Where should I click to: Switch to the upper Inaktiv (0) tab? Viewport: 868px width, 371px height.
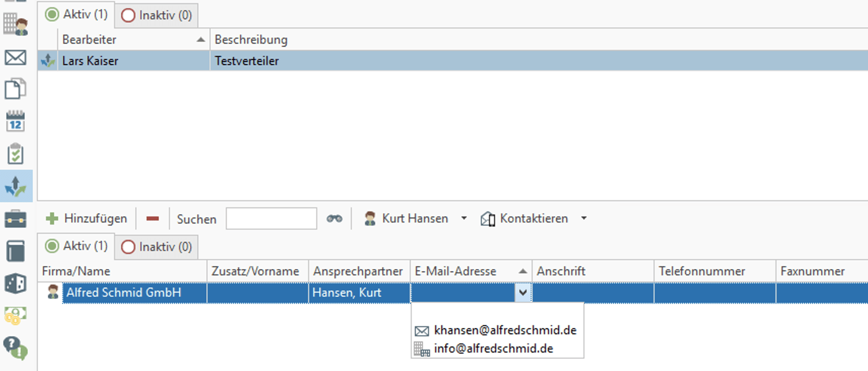pos(157,15)
